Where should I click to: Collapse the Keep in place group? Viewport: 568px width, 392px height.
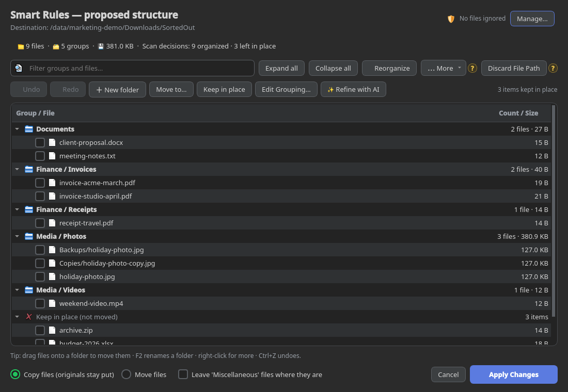coord(17,317)
